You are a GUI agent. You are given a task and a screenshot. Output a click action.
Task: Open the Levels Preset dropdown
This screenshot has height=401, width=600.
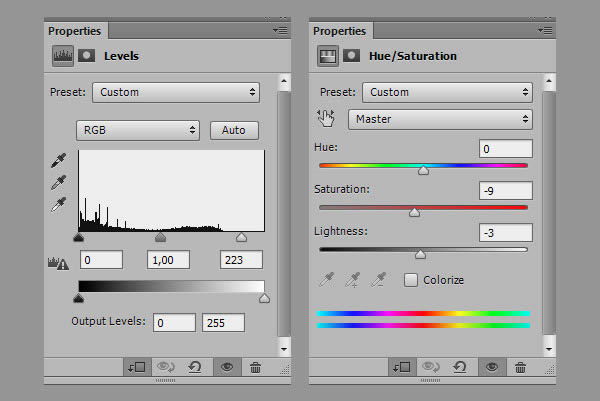pos(175,92)
